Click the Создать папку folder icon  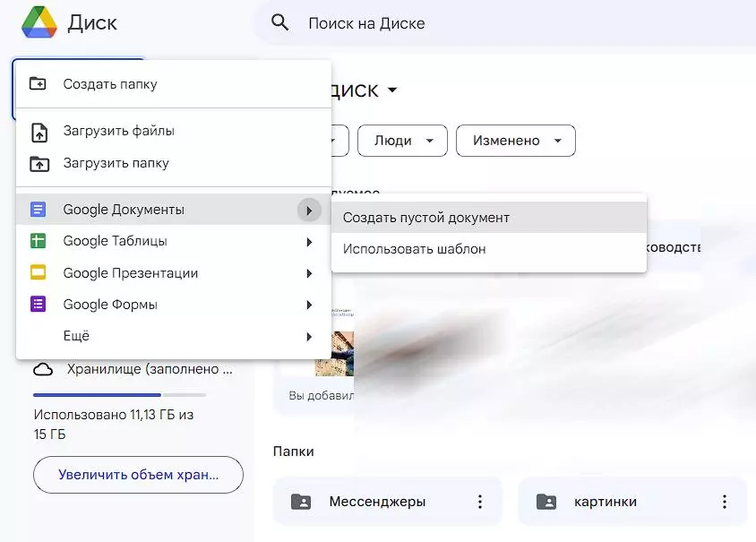click(x=38, y=82)
